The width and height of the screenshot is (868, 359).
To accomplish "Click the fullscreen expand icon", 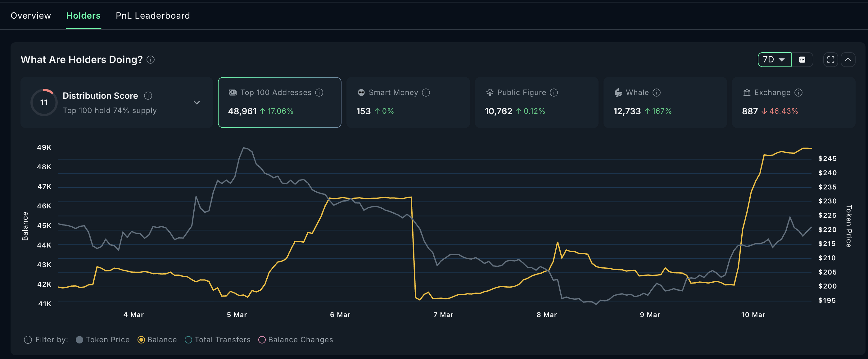I will coord(831,60).
